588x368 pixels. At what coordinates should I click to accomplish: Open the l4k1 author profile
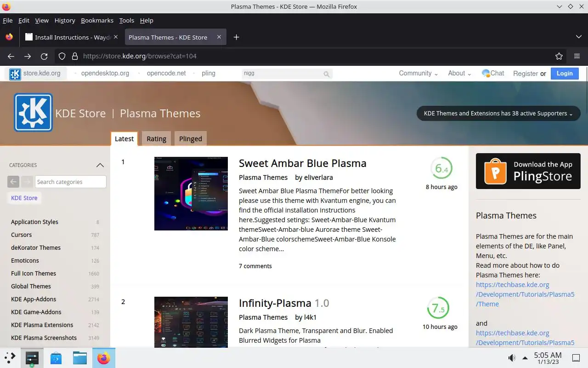pyautogui.click(x=310, y=317)
